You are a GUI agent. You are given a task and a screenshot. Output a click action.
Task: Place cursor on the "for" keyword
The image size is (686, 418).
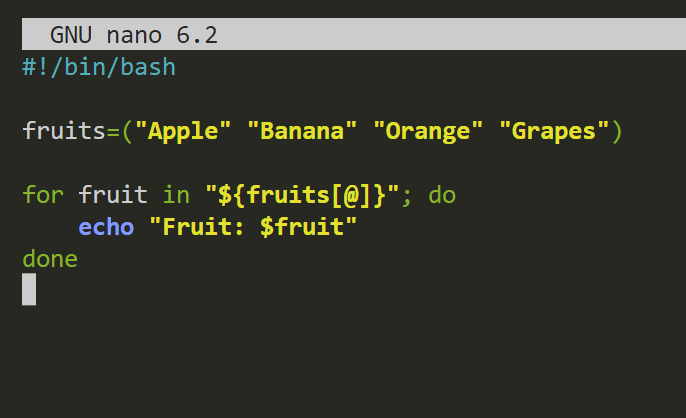pos(43,195)
